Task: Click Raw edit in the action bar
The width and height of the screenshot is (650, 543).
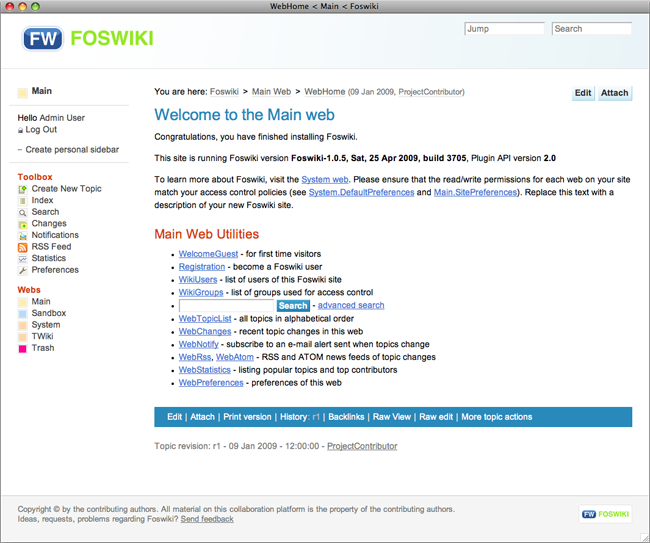Action: [436, 417]
